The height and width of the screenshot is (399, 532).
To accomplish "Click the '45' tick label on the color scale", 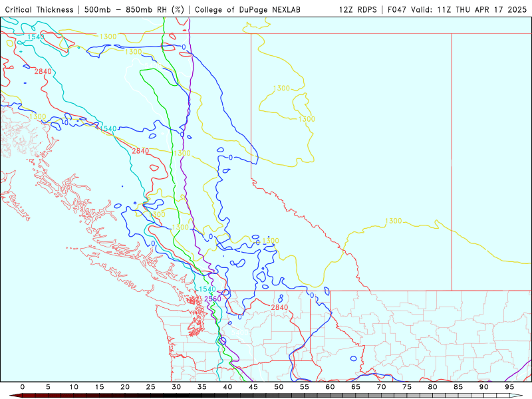I will pyautogui.click(x=253, y=387).
